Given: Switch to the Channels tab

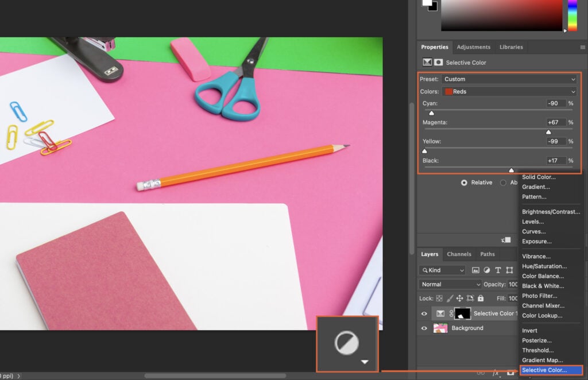Looking at the screenshot, I should 459,254.
